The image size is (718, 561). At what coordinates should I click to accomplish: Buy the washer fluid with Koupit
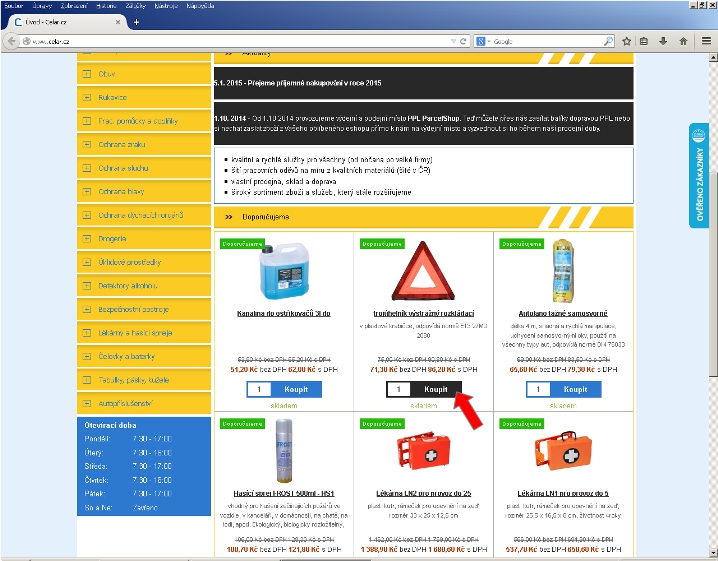296,389
